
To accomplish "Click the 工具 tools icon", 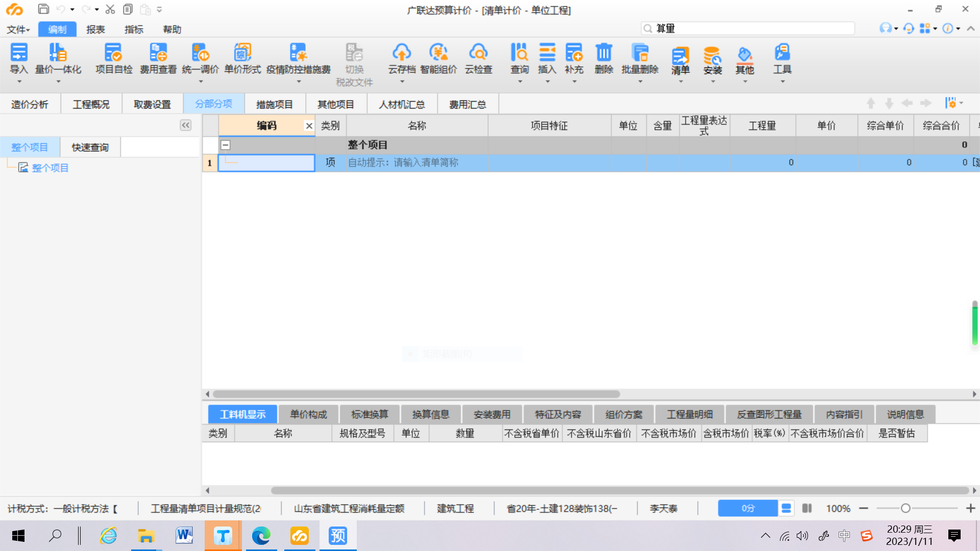I will click(x=782, y=53).
